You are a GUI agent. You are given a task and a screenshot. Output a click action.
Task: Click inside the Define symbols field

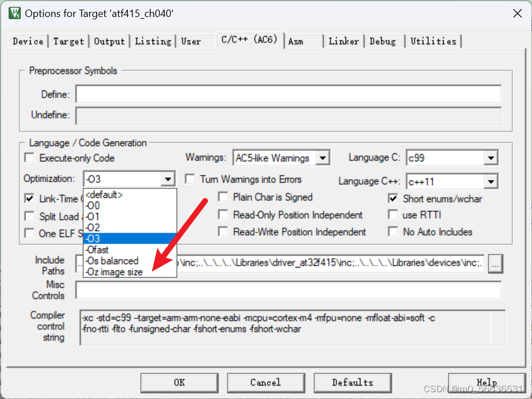pos(283,94)
